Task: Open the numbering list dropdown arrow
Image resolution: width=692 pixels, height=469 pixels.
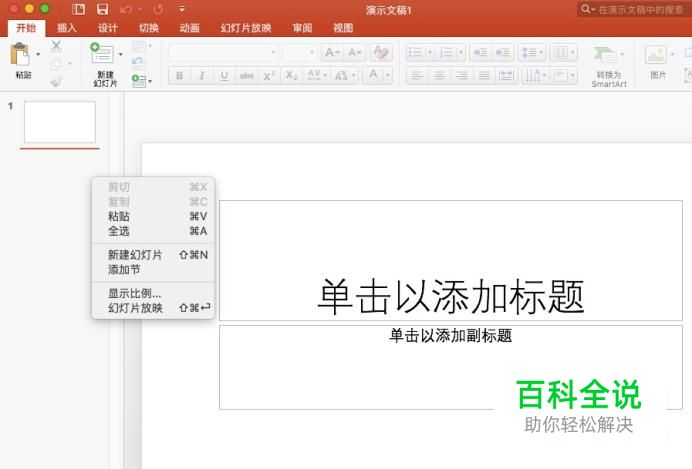Action: pos(460,53)
